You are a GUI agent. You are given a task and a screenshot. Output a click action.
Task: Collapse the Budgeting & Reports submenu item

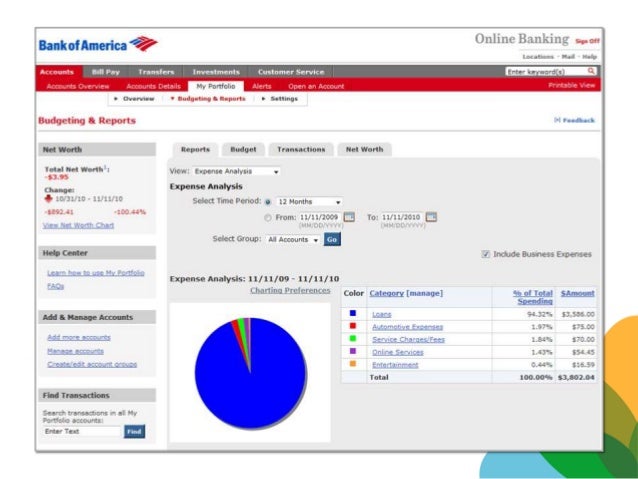pos(208,98)
